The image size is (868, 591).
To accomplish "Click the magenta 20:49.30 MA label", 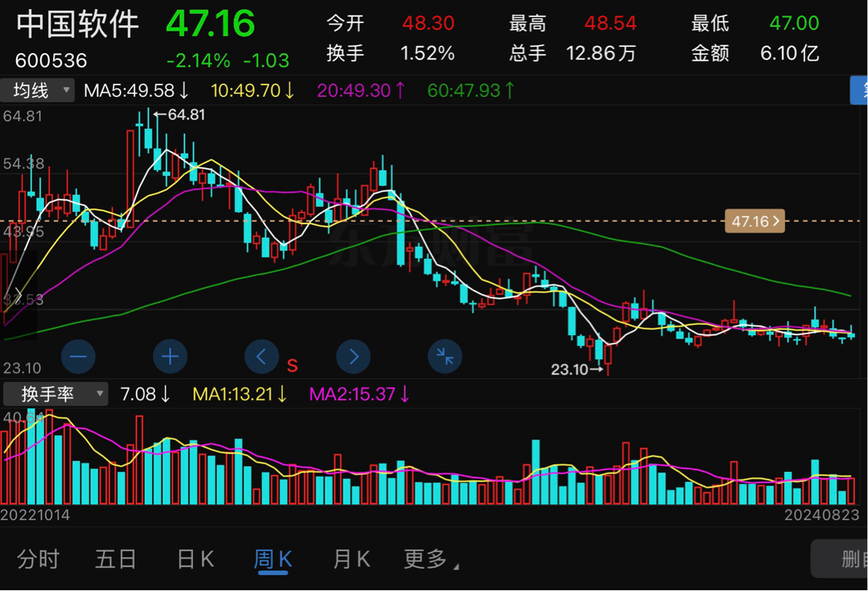I will 361,90.
